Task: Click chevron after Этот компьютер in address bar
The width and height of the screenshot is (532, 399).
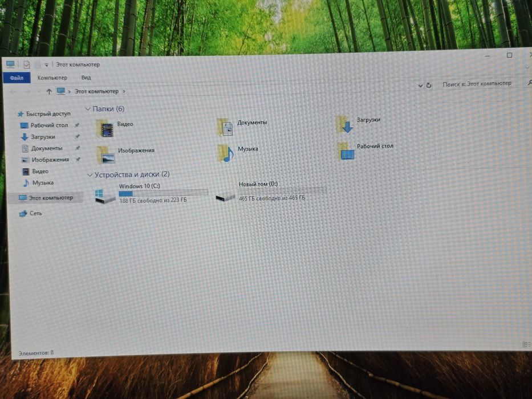Action: click(124, 91)
